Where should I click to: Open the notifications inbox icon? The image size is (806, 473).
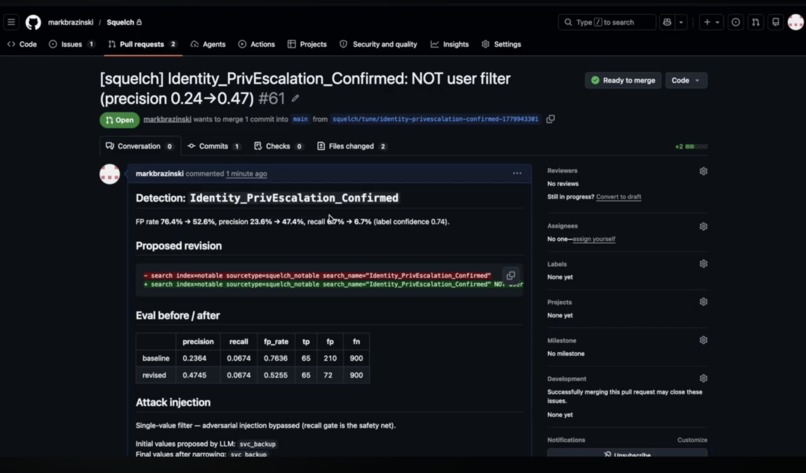point(776,22)
